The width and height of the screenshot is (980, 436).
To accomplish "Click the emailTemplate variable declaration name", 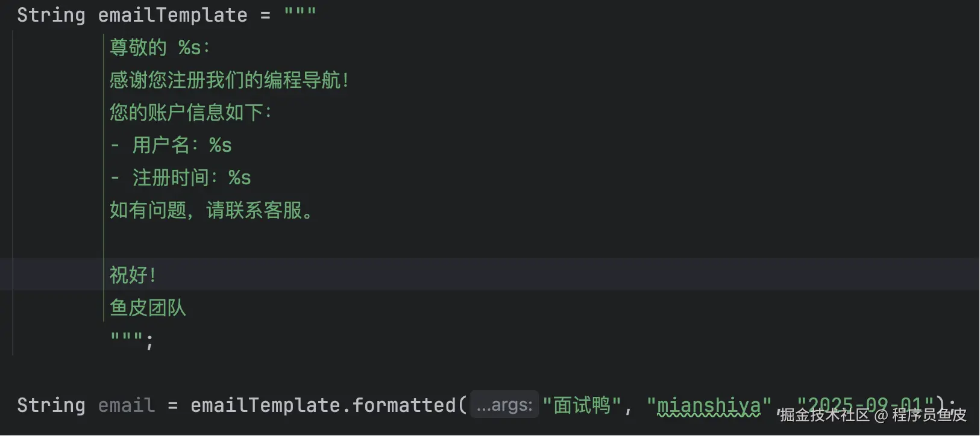I will click(172, 15).
